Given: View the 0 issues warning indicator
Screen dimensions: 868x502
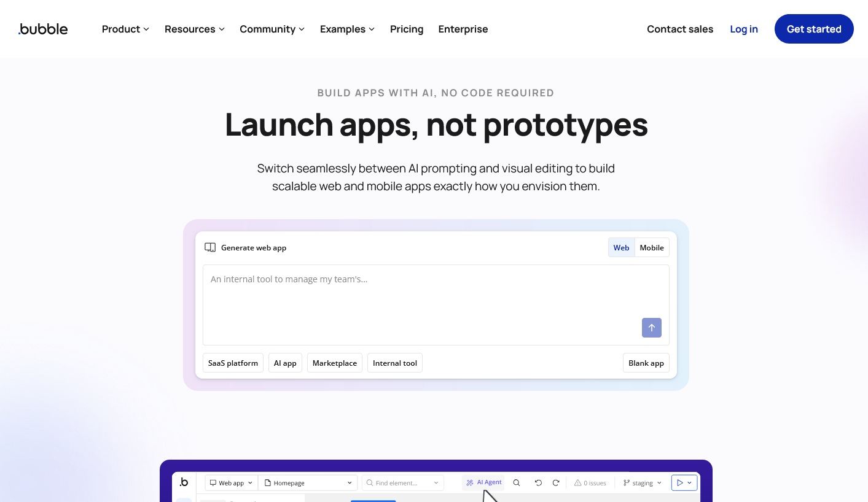Looking at the screenshot, I should tap(590, 483).
